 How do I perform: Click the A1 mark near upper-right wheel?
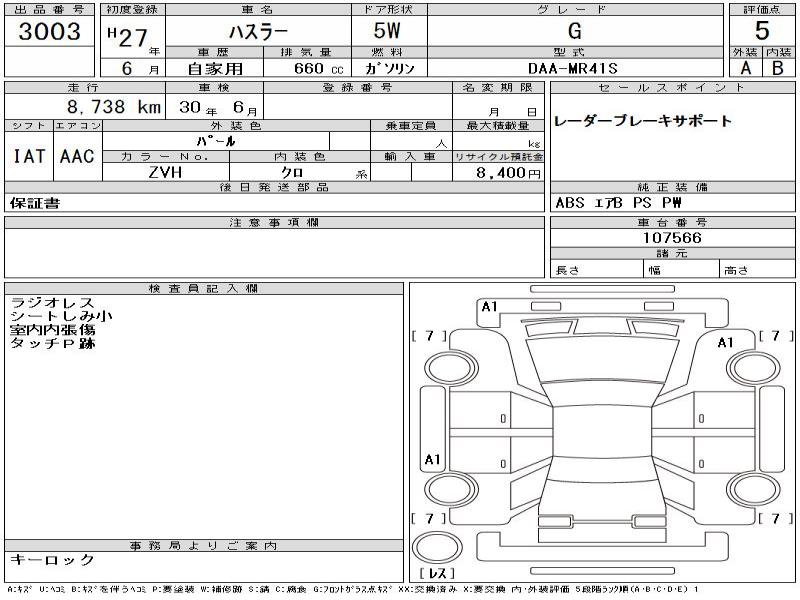[726, 343]
